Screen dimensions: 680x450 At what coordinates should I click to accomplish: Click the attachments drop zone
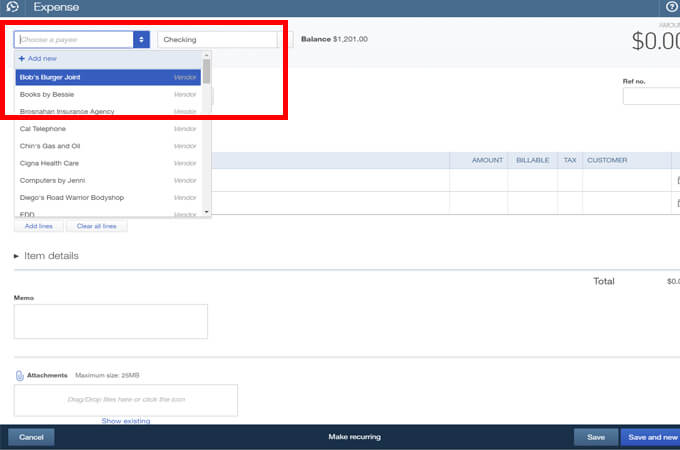[126, 400]
